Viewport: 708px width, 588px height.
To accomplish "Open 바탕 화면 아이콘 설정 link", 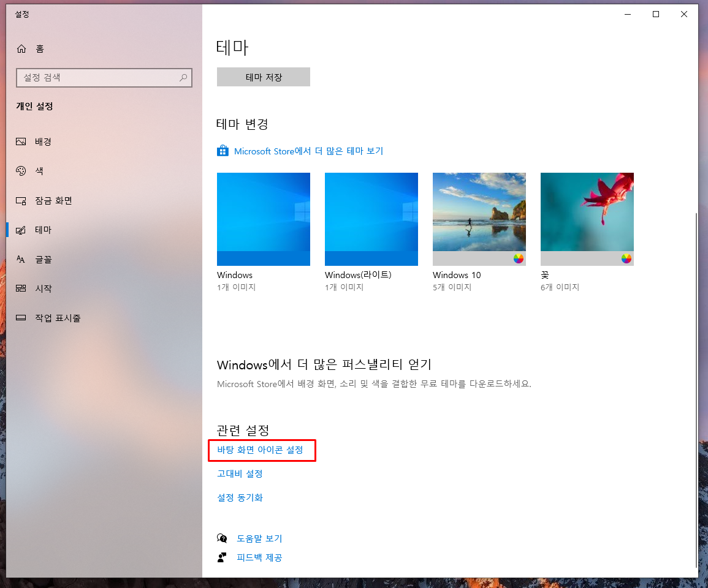I will click(260, 450).
